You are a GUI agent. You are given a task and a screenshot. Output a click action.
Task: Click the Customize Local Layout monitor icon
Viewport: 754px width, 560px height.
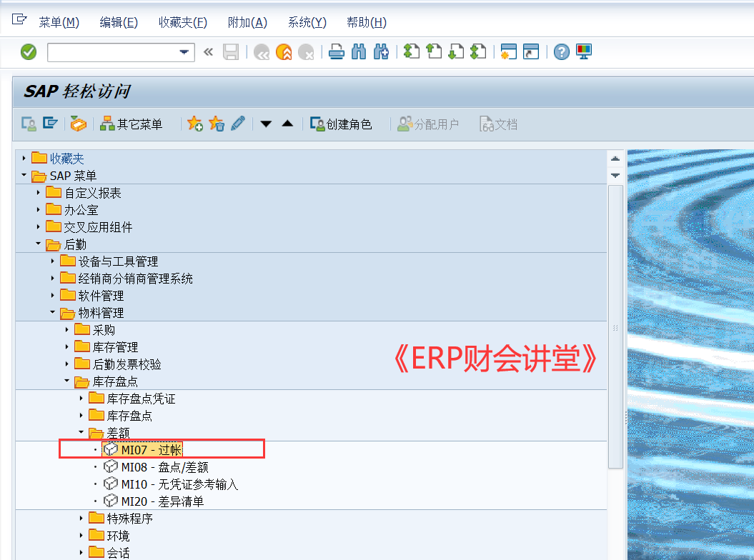(x=583, y=51)
